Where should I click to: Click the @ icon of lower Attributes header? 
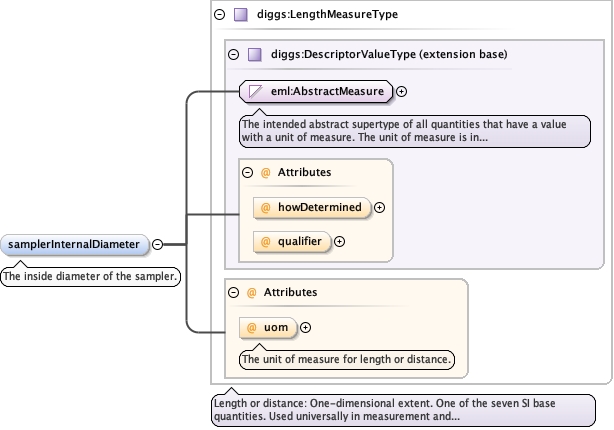251,292
